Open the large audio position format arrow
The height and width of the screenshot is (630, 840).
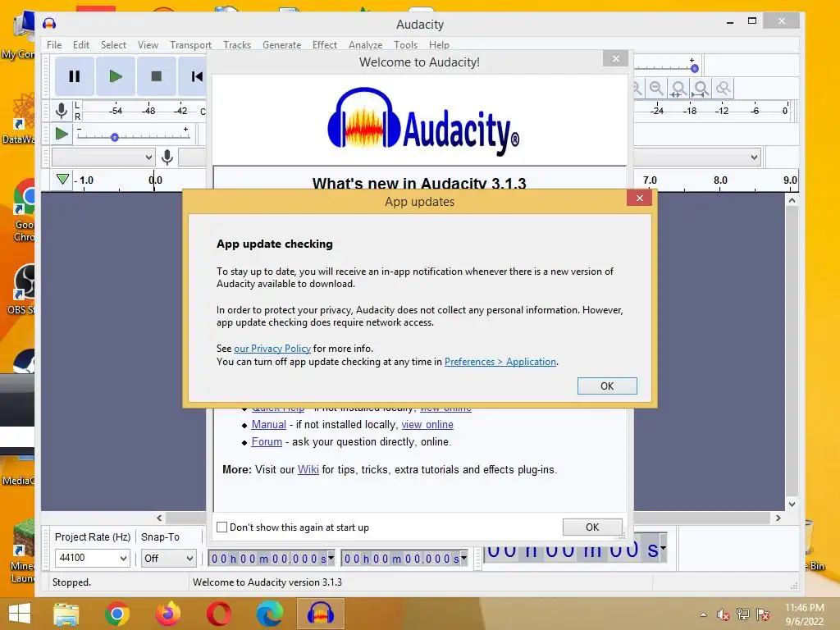click(663, 548)
